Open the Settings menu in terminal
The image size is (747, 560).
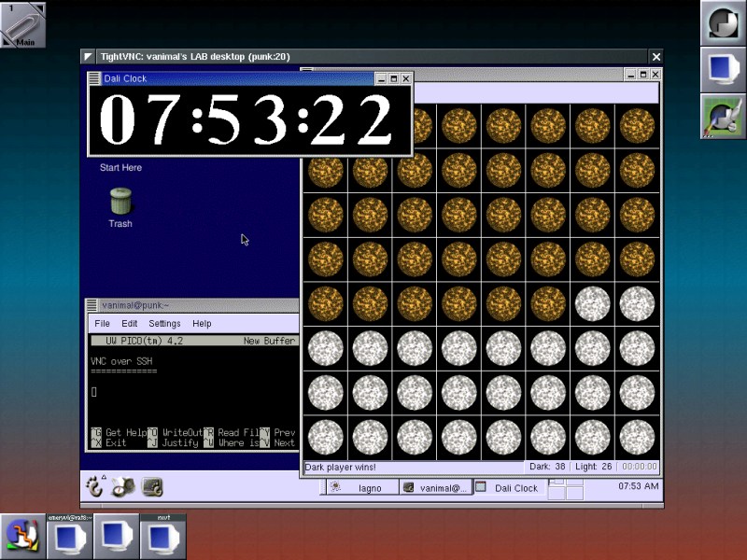[165, 324]
